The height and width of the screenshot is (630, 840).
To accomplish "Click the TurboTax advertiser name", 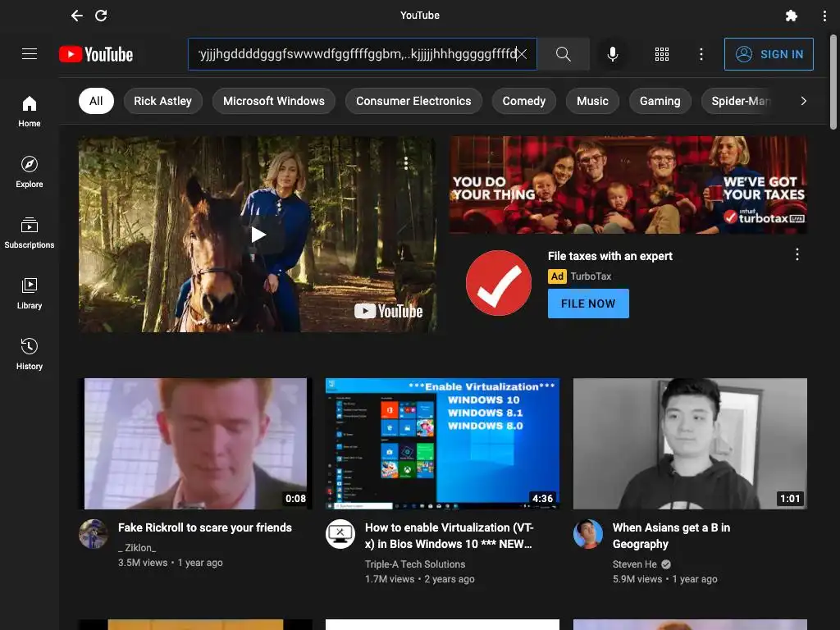I will (591, 276).
